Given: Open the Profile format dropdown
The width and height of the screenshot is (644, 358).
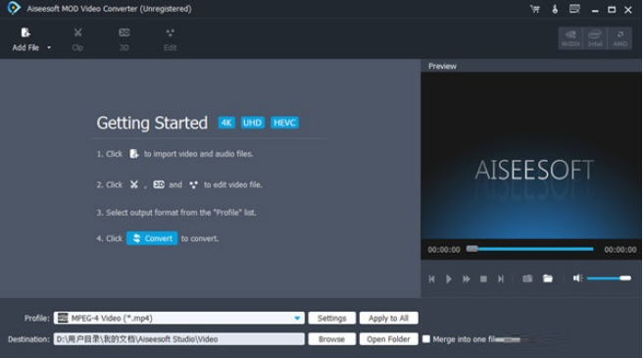Looking at the screenshot, I should coord(179,318).
